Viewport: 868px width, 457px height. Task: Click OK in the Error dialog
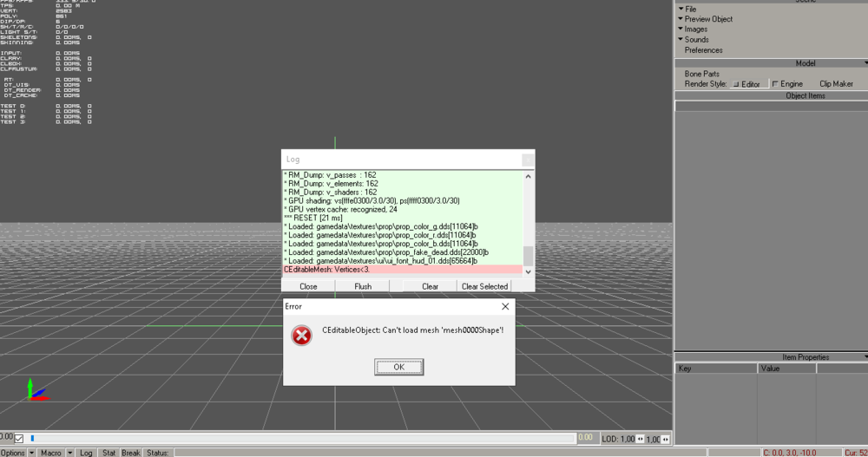[398, 367]
